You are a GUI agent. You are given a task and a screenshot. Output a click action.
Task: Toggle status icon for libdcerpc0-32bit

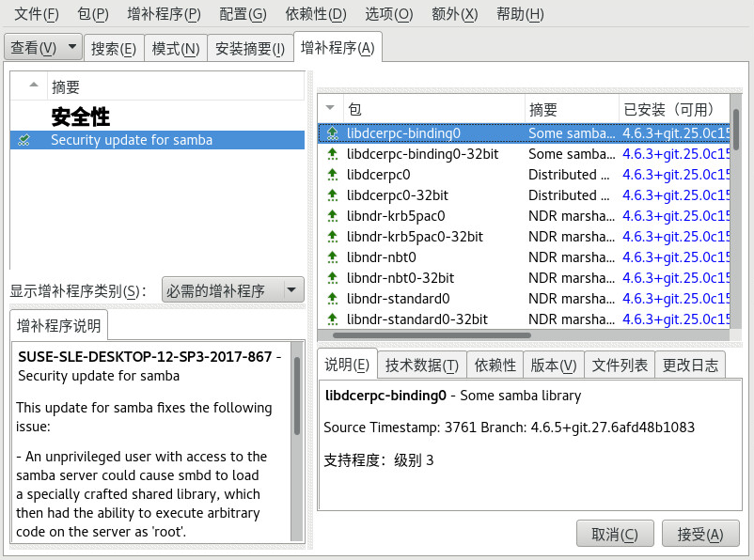(331, 195)
